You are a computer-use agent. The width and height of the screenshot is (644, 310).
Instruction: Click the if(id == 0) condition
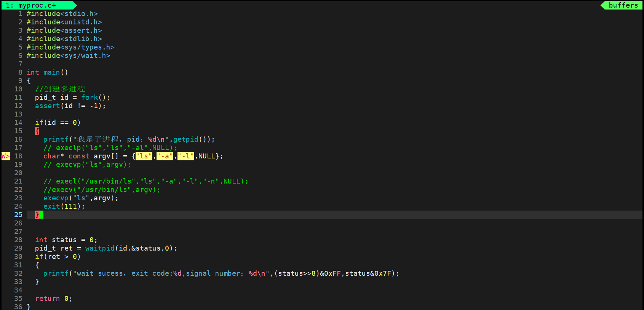(58, 123)
